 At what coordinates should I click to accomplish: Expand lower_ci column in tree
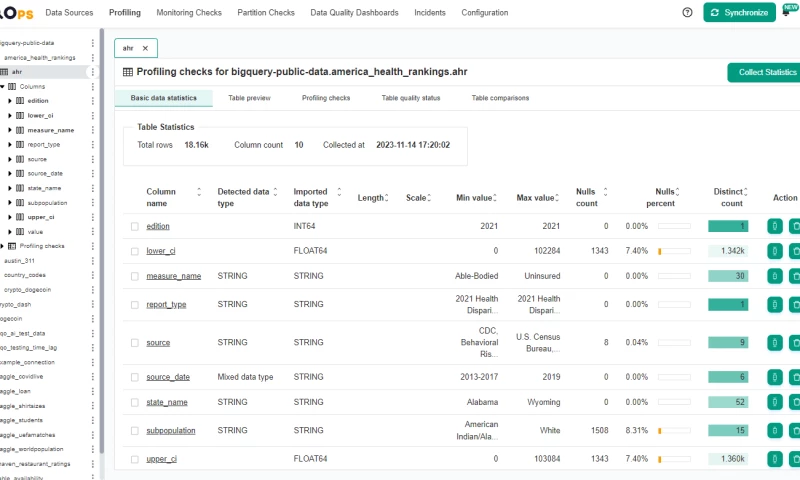click(x=10, y=116)
